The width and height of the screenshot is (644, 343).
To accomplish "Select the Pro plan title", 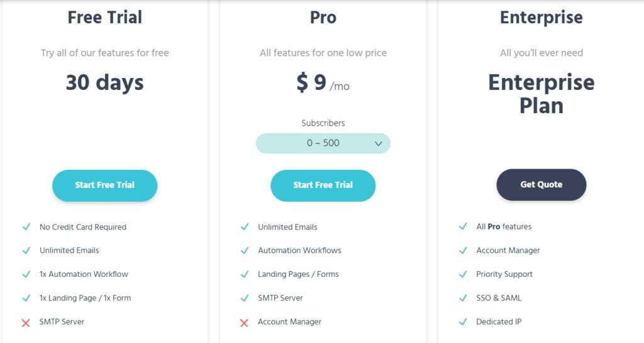I will (x=323, y=18).
